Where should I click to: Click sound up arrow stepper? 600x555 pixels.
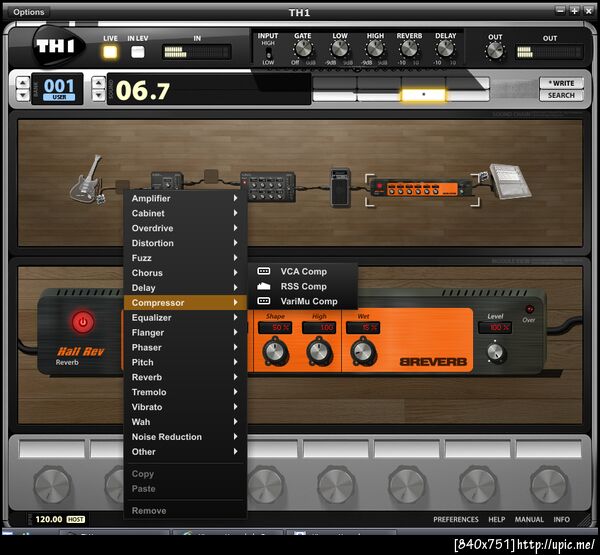tap(98, 83)
